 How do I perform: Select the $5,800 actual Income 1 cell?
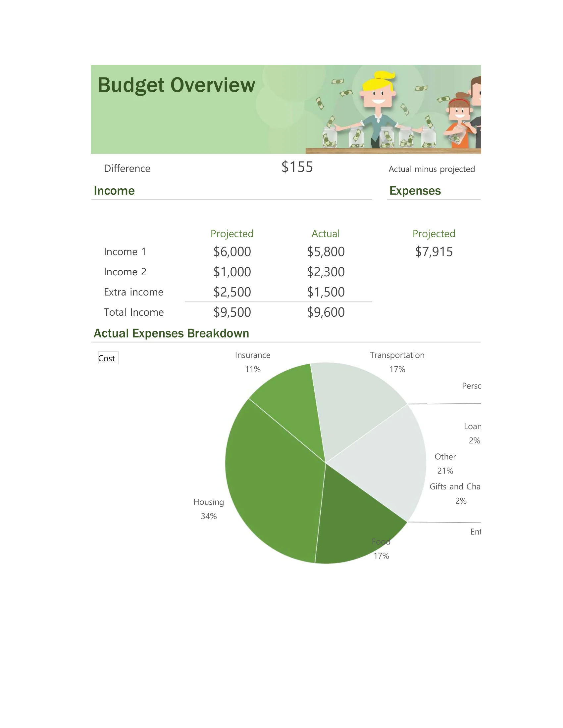coord(326,252)
